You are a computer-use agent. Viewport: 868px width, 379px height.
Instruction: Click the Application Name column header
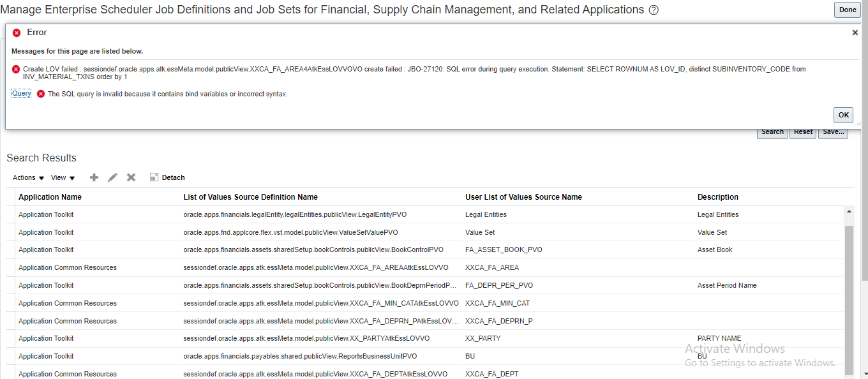point(50,197)
